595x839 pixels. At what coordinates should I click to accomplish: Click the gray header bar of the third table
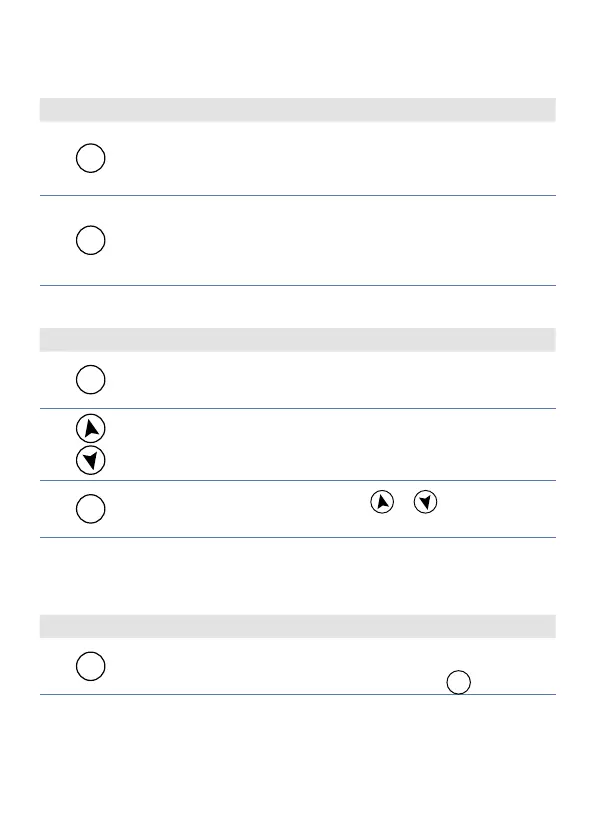pos(298,626)
